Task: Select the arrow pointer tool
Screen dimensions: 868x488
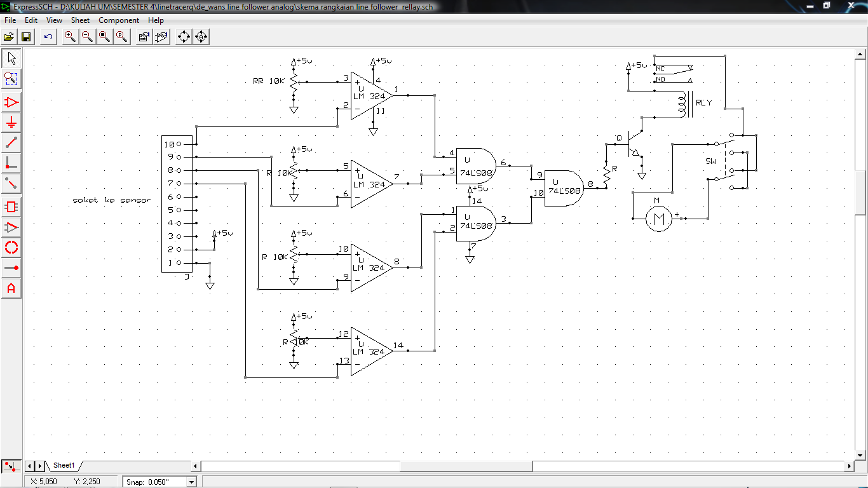Action: coord(11,58)
